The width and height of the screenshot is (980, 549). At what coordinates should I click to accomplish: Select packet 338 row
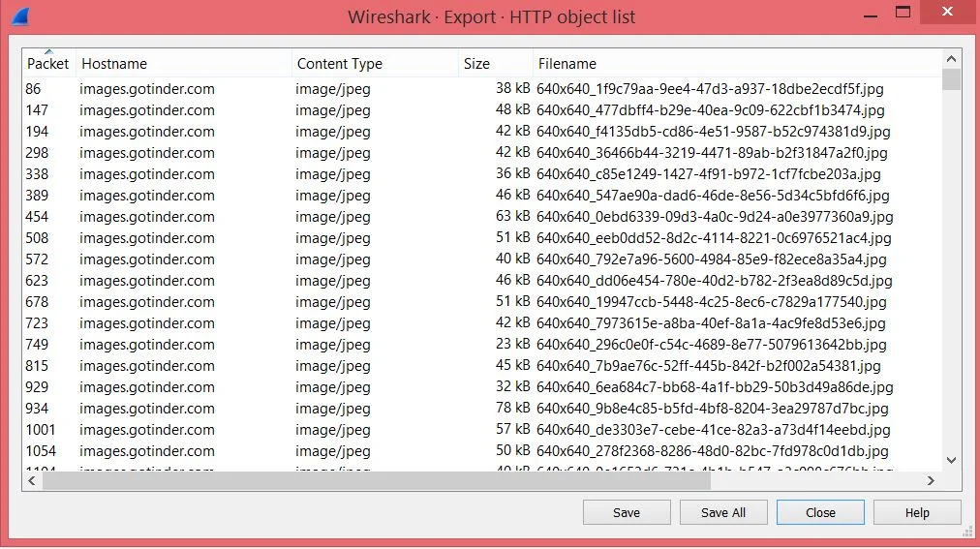(481, 173)
